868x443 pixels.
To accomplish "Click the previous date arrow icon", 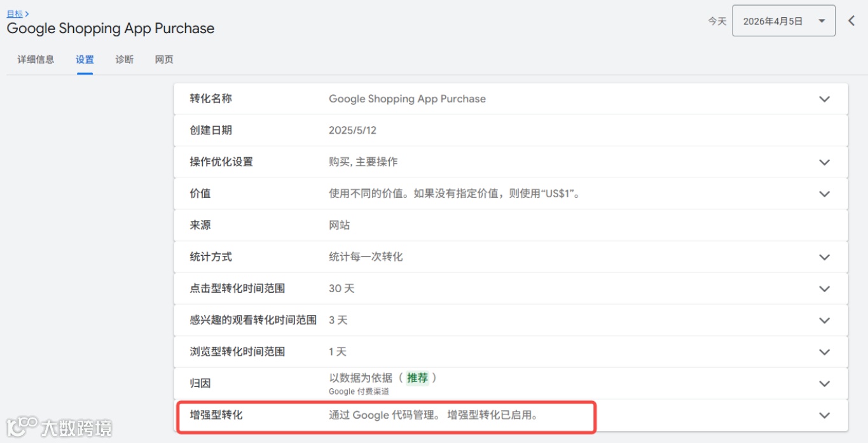I will point(851,21).
